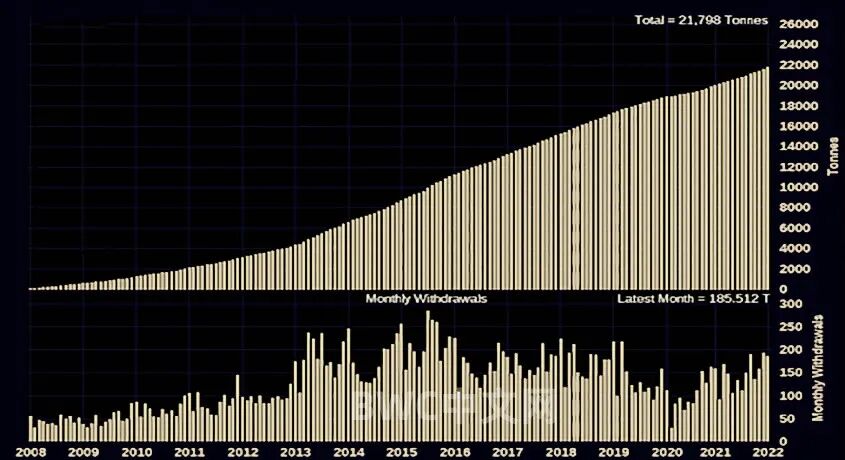Click the 12000 y-axis tick value

[798, 167]
